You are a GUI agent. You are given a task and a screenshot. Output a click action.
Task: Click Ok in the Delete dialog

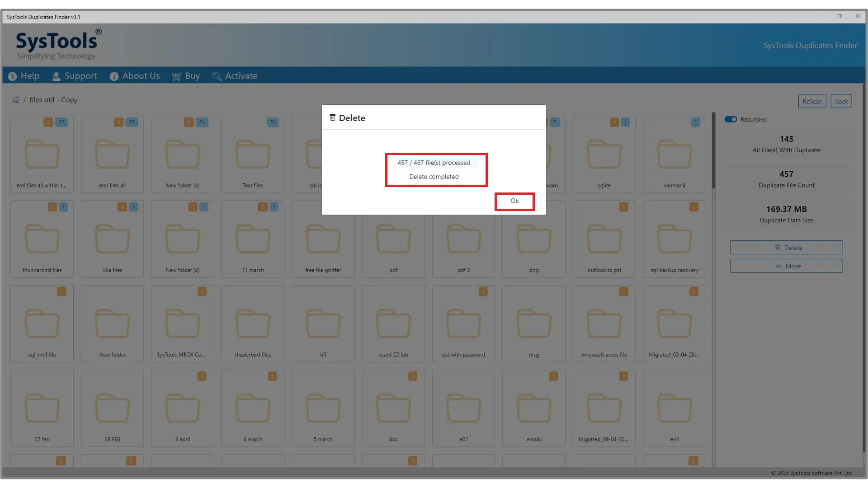514,201
